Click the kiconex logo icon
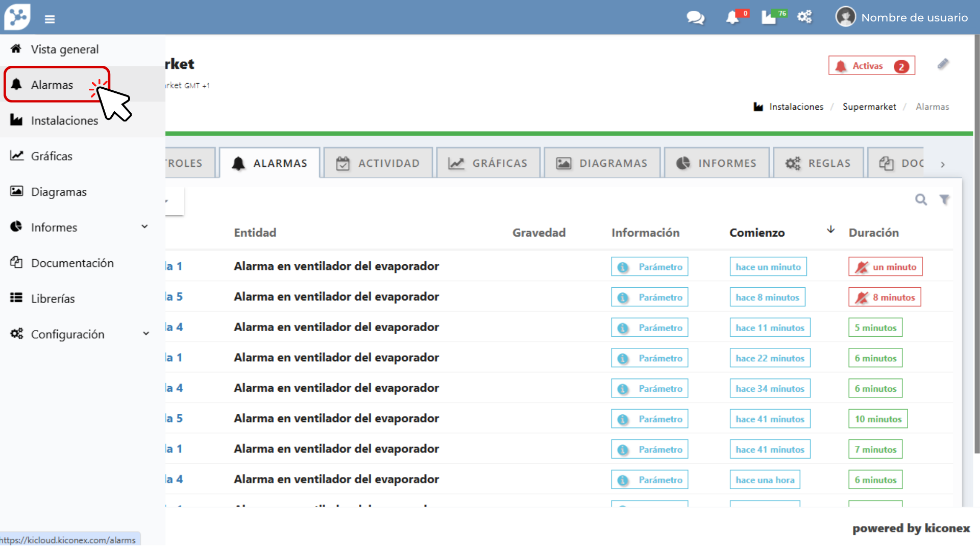Image resolution: width=980 pixels, height=551 pixels. 18,17
